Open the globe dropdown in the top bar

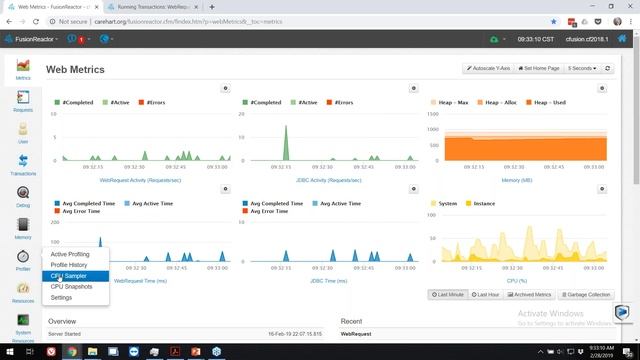tap(107, 39)
